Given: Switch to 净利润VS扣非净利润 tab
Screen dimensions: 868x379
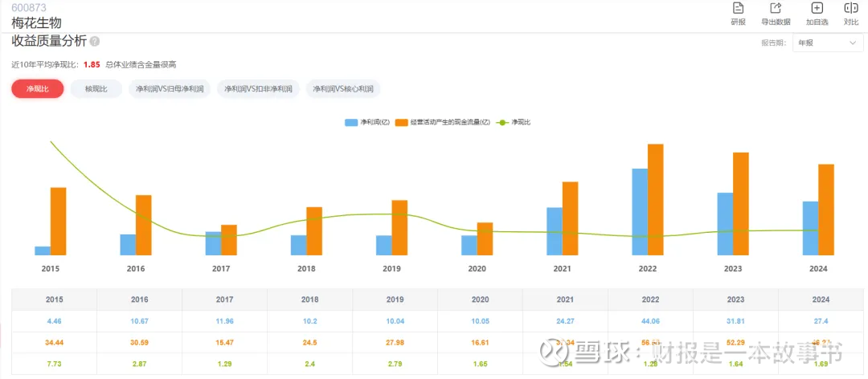Looking at the screenshot, I should 259,88.
